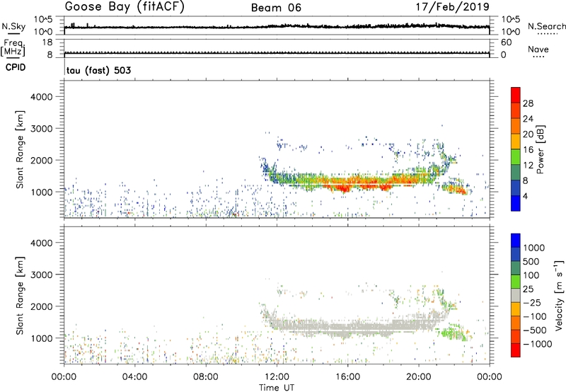Click the '28' power colorbar label
566x392 pixels.
[x=528, y=103]
